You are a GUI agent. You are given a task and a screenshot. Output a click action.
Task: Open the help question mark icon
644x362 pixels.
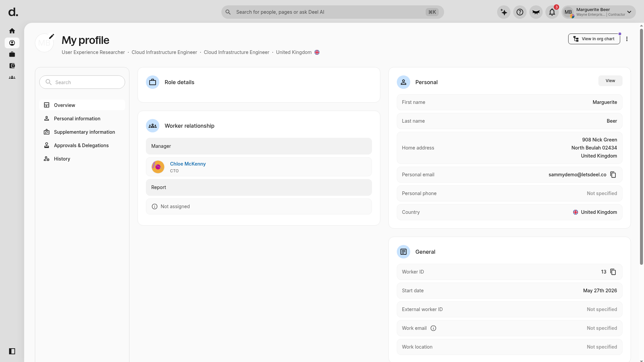(520, 12)
